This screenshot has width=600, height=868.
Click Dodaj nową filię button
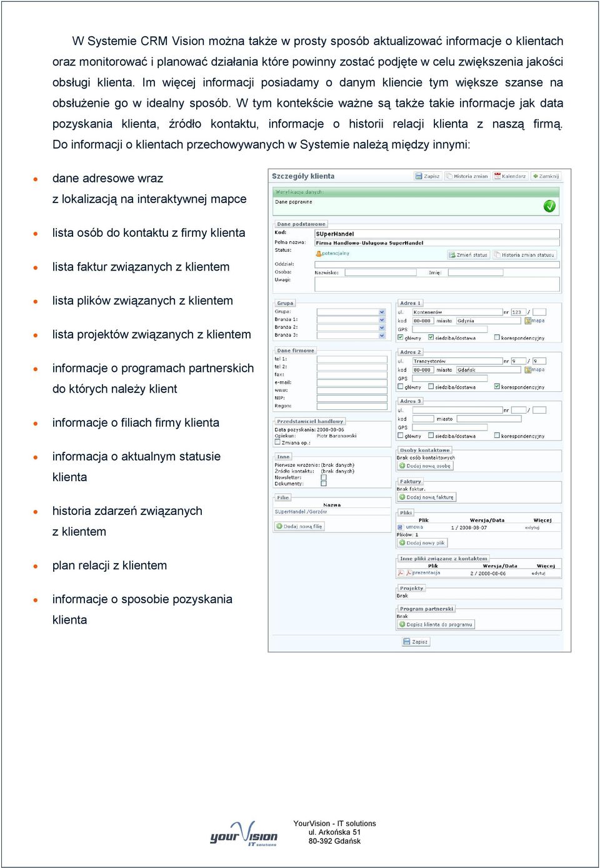click(x=299, y=526)
